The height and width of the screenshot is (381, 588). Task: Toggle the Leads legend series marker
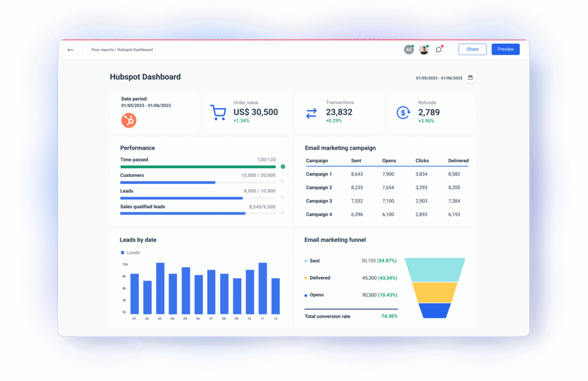click(122, 253)
